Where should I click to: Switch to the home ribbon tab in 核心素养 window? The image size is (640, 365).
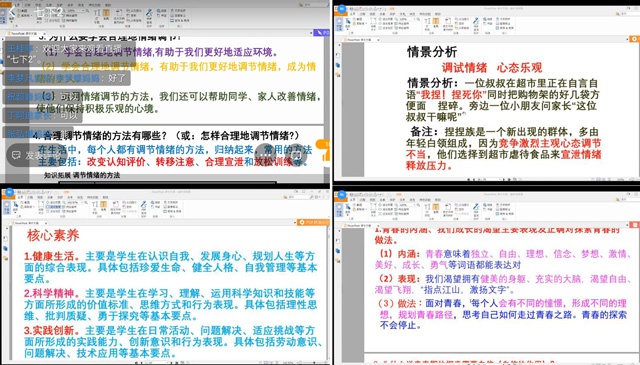(x=20, y=197)
